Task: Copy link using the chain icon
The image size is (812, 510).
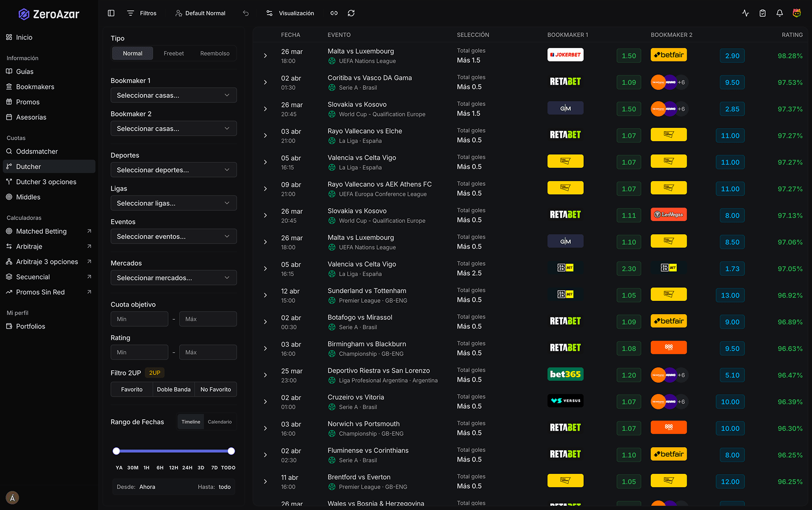Action: point(334,13)
